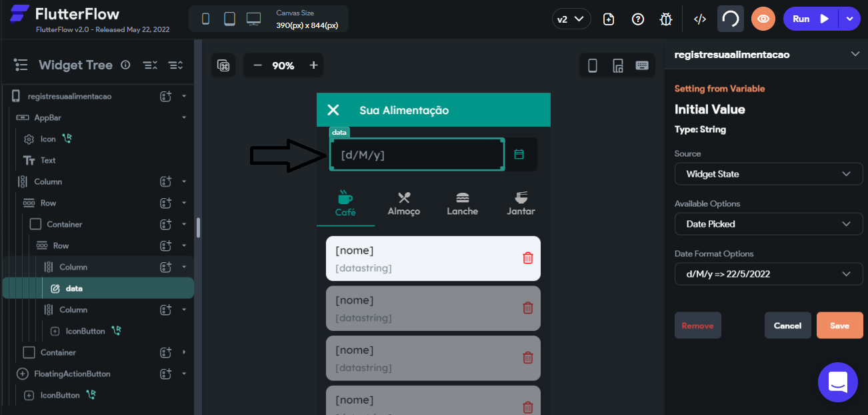The height and width of the screenshot is (415, 868).
Task: Open the v2 version dropdown
Action: coord(571,19)
